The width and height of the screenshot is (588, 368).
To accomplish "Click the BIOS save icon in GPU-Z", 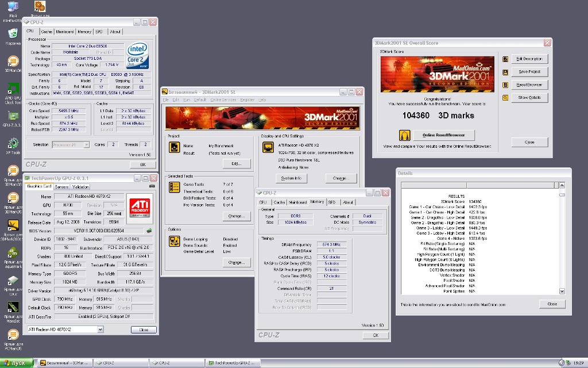I will (x=149, y=231).
